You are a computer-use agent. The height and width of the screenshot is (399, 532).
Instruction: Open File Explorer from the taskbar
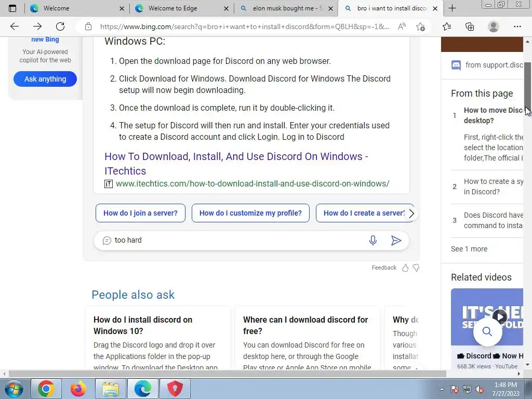(x=111, y=389)
